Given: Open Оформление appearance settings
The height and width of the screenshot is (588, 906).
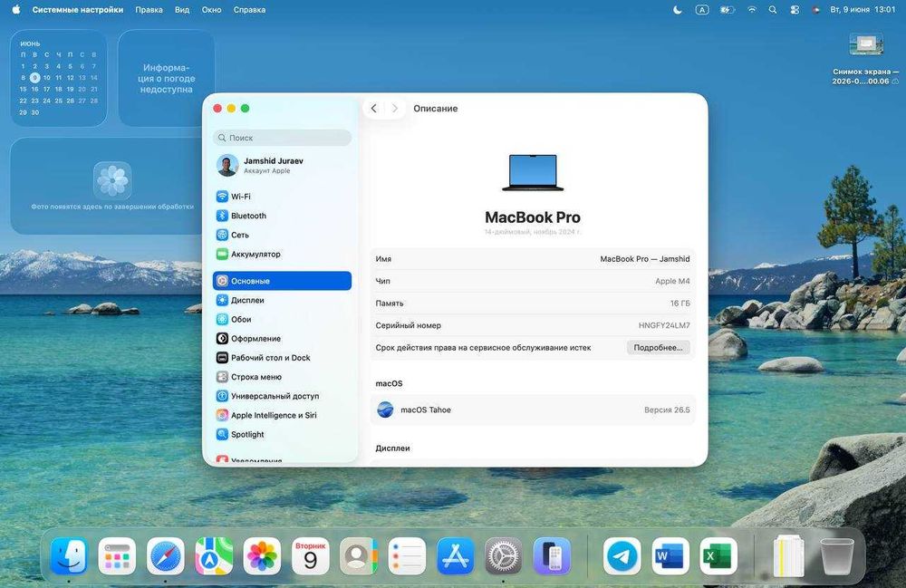Looking at the screenshot, I should (282, 339).
